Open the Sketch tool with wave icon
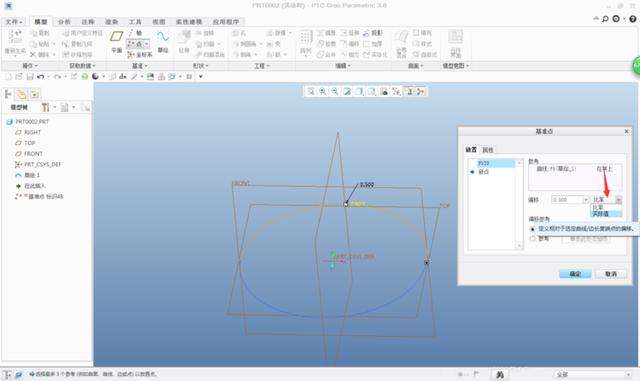This screenshot has height=381, width=640. click(x=163, y=42)
